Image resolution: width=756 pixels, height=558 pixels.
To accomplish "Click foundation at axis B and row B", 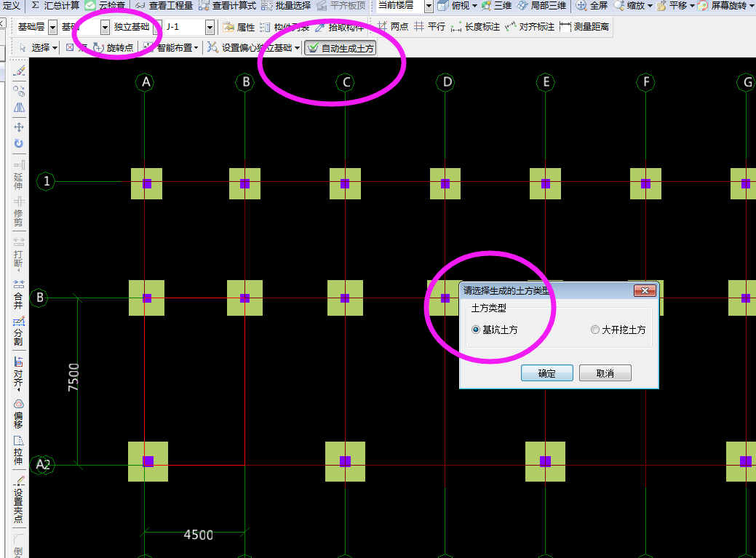I will click(x=245, y=298).
